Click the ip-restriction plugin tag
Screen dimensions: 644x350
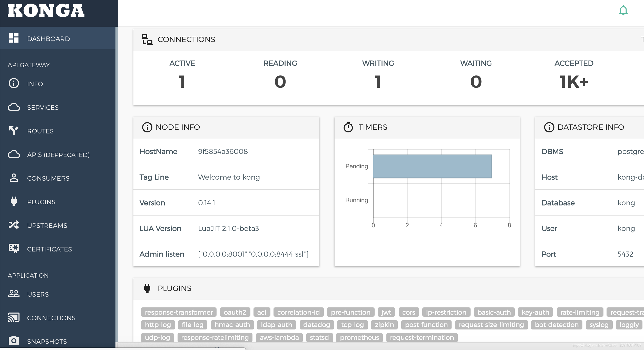click(446, 312)
